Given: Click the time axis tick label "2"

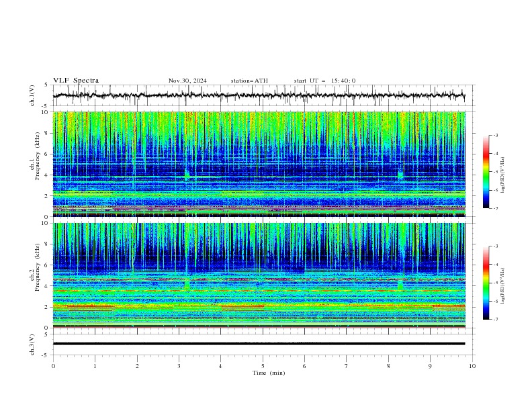Looking at the screenshot, I should tap(137, 366).
